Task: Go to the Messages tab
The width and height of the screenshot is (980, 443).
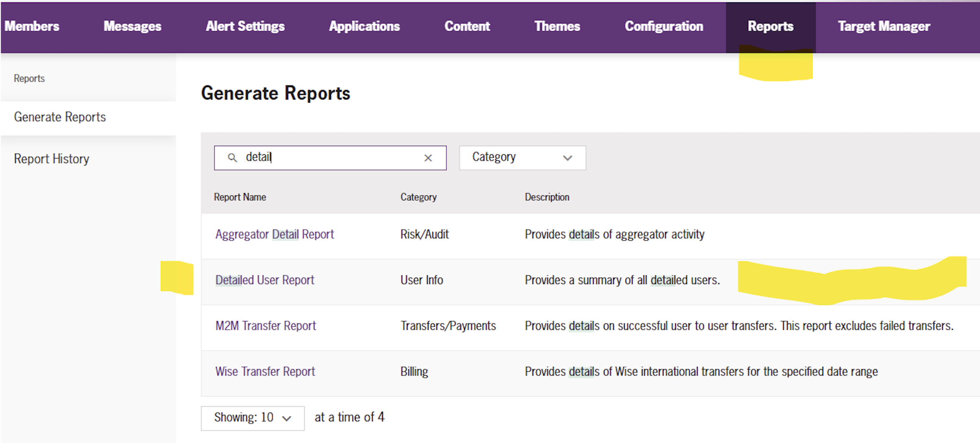Action: [x=132, y=26]
